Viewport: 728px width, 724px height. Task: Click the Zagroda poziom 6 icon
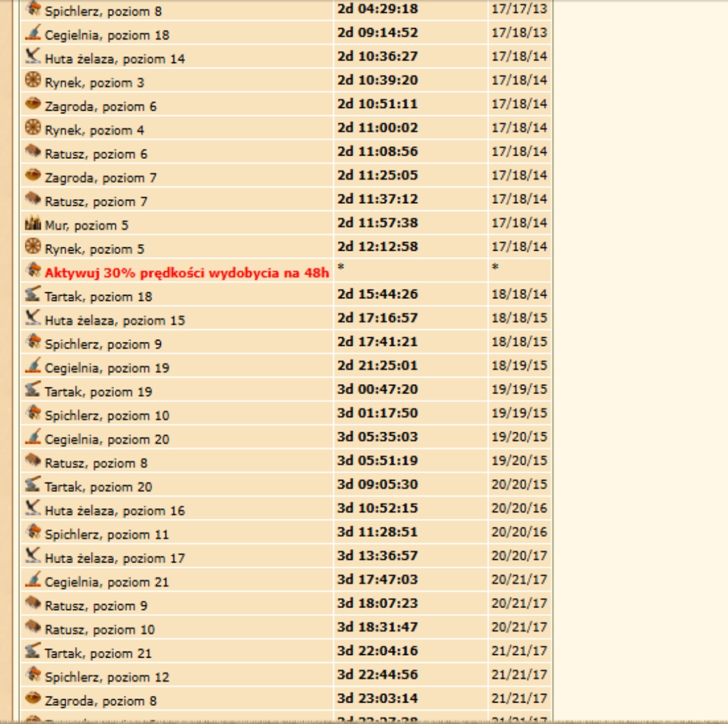33,105
